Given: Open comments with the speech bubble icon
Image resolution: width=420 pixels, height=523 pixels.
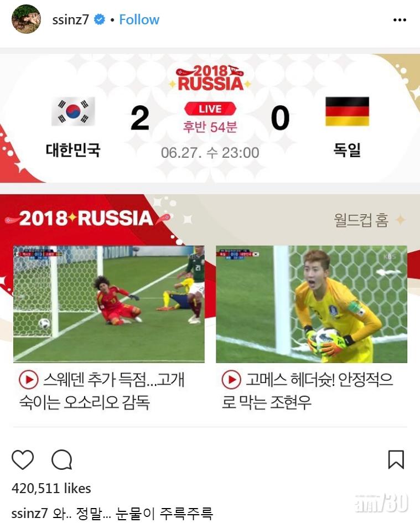Looking at the screenshot, I should [x=62, y=459].
